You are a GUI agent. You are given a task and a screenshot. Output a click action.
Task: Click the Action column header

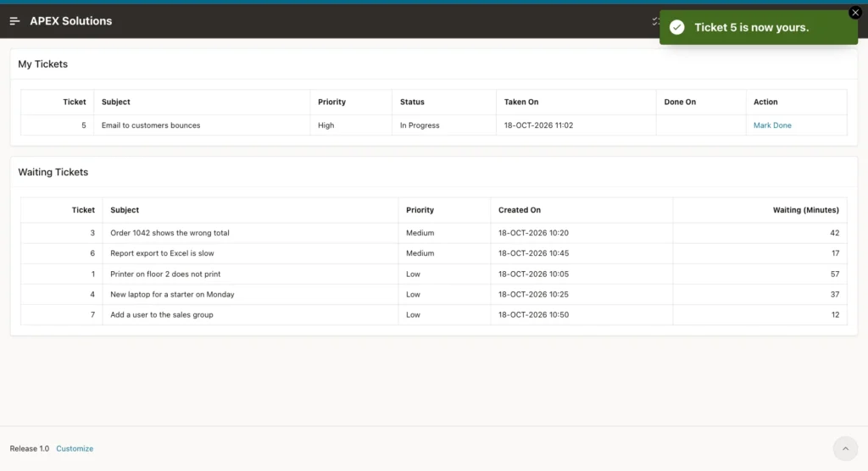point(765,102)
